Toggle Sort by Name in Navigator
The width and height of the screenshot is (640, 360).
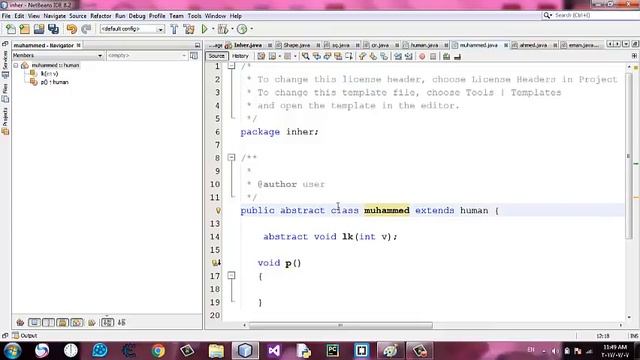pos(107,322)
